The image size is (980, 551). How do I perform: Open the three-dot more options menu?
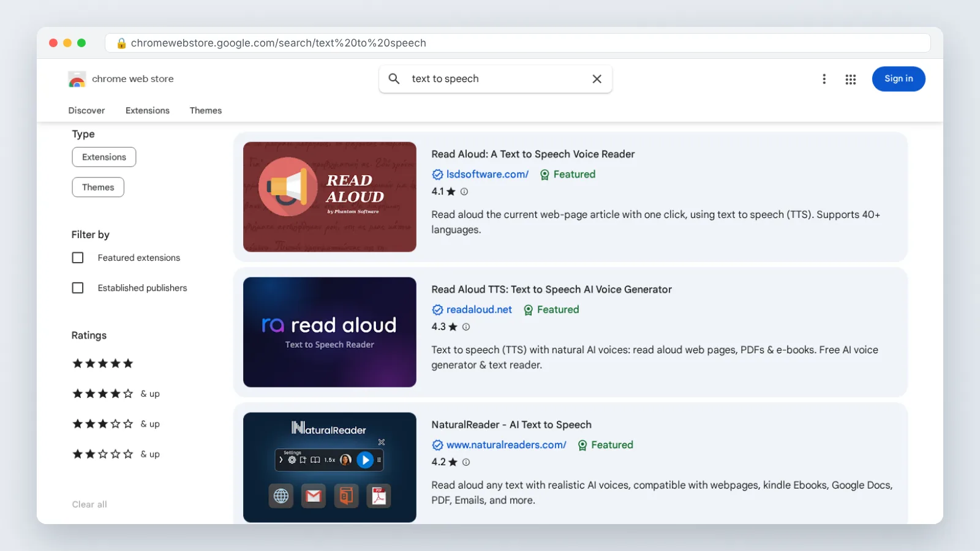(824, 79)
